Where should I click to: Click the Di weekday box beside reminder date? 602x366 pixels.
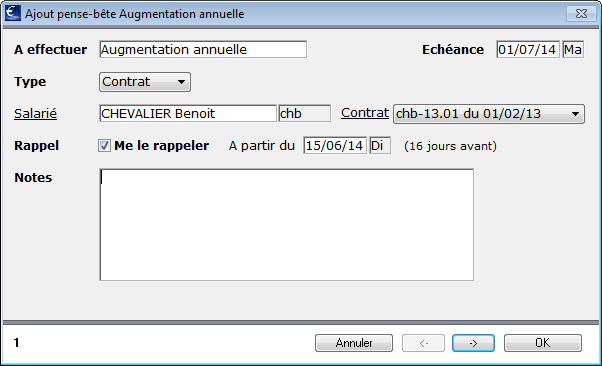380,146
